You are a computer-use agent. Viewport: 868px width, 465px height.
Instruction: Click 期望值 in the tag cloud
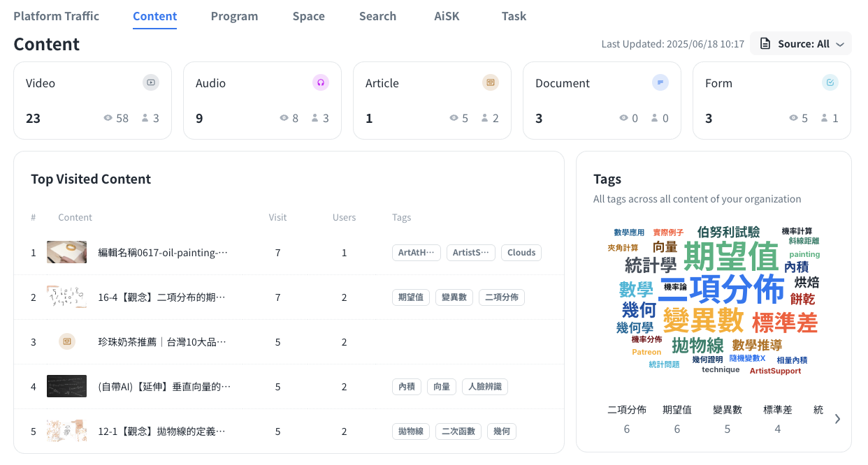tap(730, 256)
